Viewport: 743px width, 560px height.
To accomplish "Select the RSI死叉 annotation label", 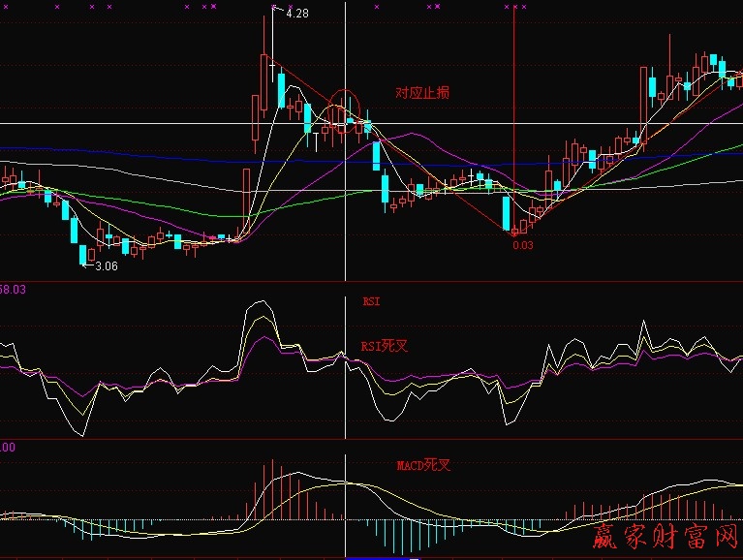I will click(382, 345).
